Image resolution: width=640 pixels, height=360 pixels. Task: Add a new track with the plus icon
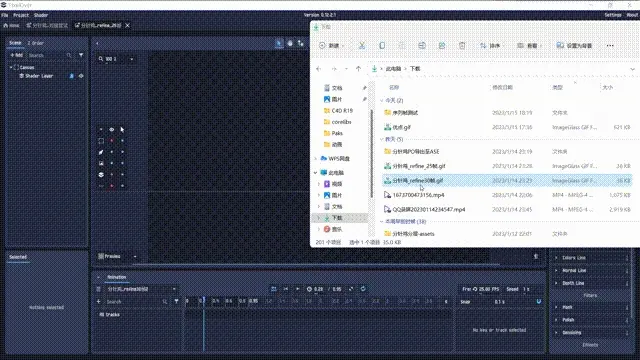point(98,302)
